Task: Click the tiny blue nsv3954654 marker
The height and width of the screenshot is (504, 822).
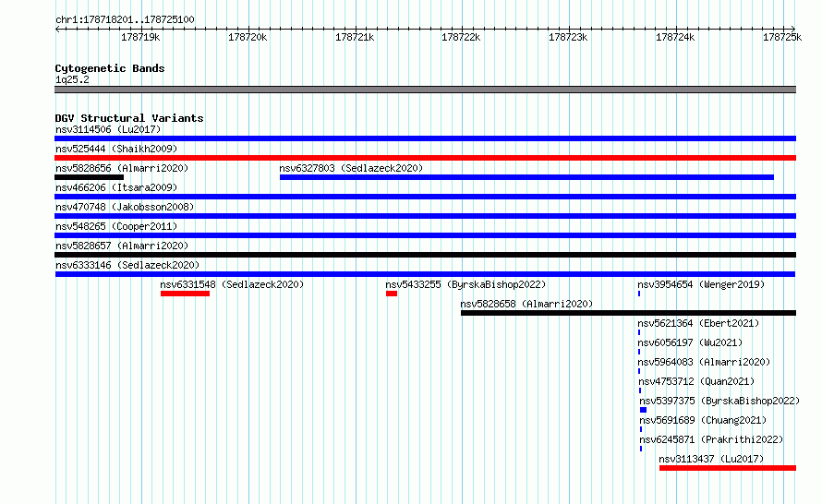Action: [x=639, y=294]
